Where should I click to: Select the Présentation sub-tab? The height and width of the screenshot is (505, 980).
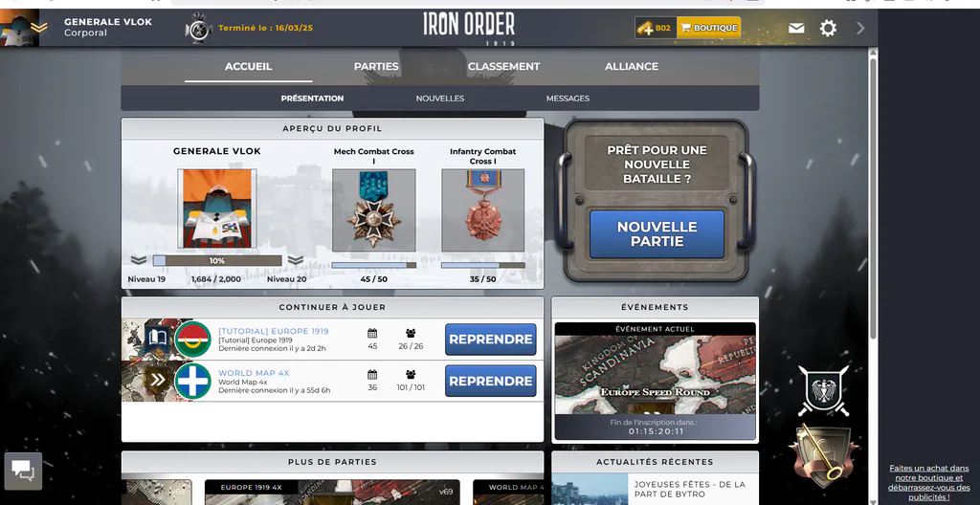pyautogui.click(x=312, y=99)
